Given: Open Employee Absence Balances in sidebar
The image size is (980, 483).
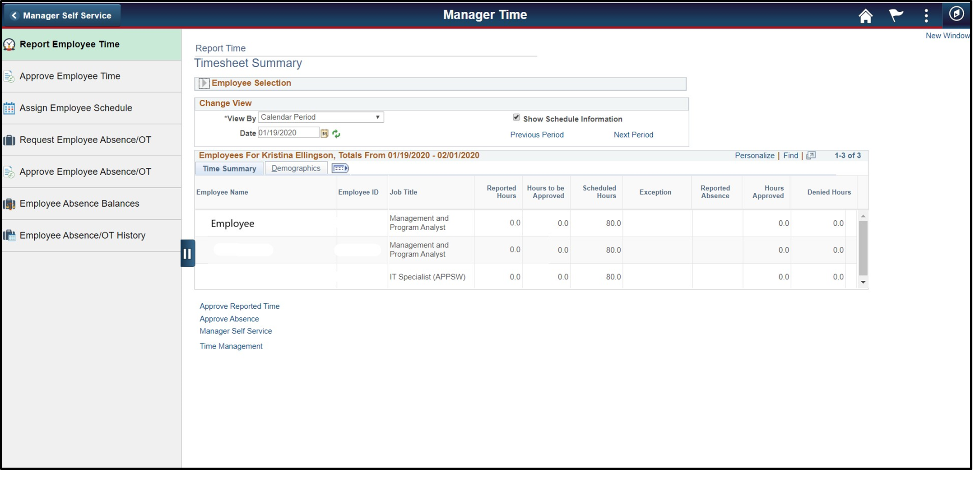Looking at the screenshot, I should pyautogui.click(x=79, y=204).
